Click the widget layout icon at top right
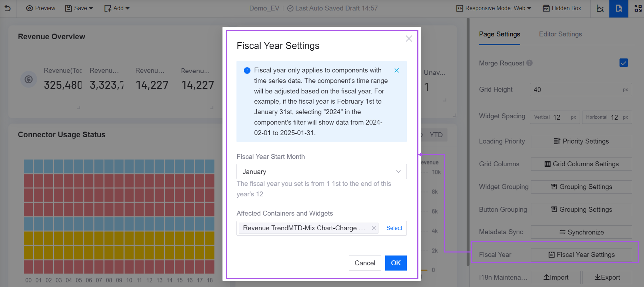 pyautogui.click(x=638, y=8)
